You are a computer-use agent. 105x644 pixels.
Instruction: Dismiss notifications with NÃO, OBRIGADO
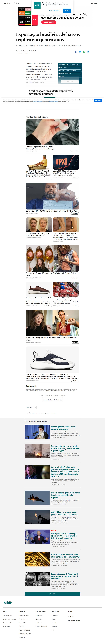(x=54, y=11)
